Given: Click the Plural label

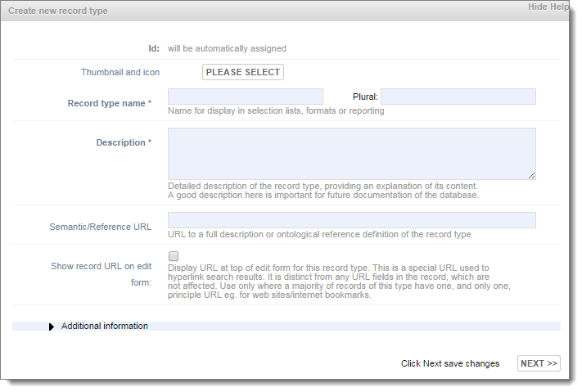Looking at the screenshot, I should (365, 97).
